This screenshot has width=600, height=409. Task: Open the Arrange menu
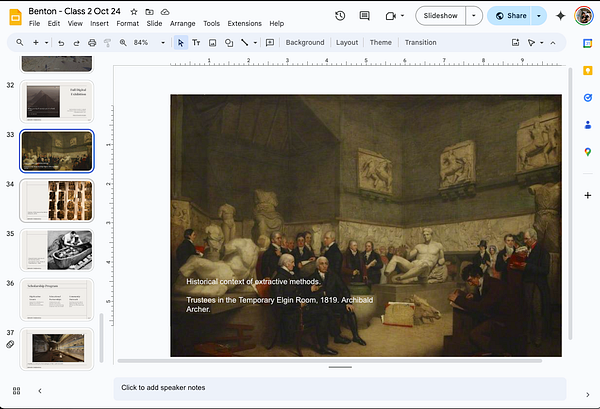(182, 23)
